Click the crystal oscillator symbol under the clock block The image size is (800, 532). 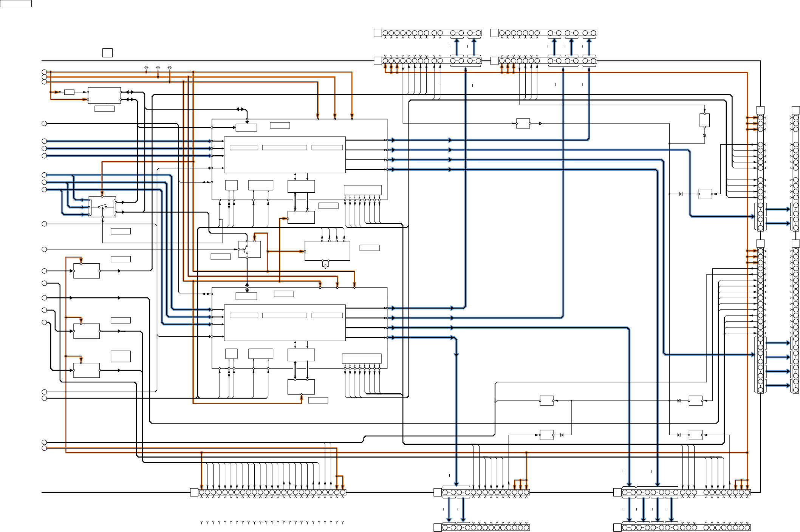tap(325, 266)
